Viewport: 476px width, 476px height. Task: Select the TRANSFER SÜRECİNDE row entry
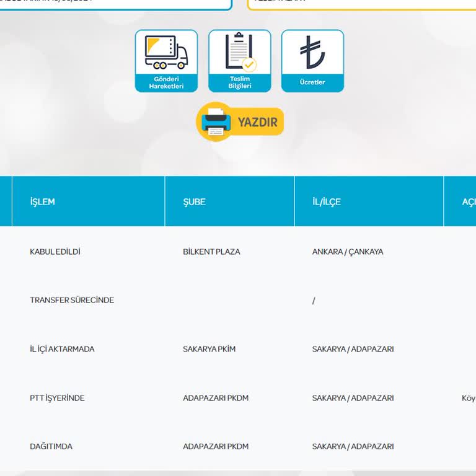(72, 300)
